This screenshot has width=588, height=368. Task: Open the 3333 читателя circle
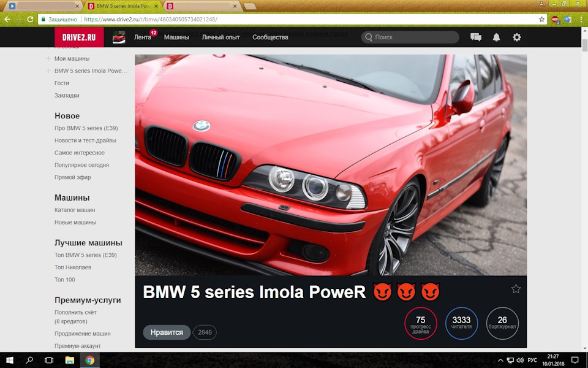[461, 323]
